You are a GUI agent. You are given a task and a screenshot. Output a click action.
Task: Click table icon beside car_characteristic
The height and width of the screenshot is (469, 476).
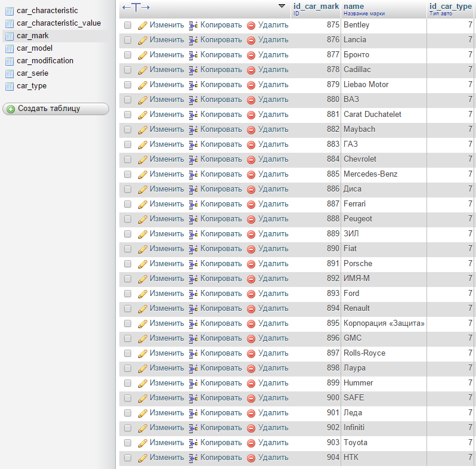[10, 11]
